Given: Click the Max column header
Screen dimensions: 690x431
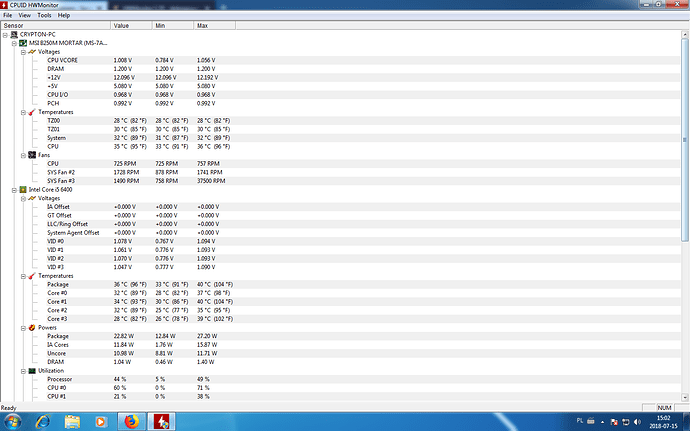Looking at the screenshot, I should click(202, 25).
